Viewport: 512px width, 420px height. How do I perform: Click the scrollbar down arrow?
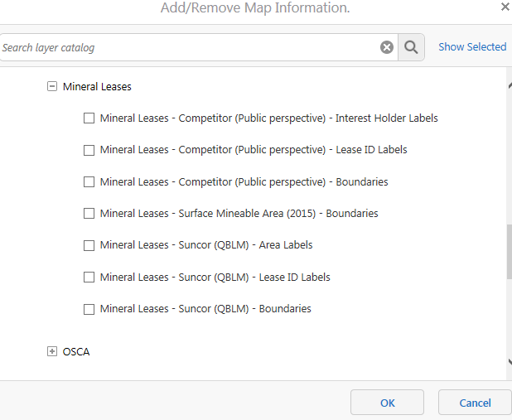(x=510, y=361)
